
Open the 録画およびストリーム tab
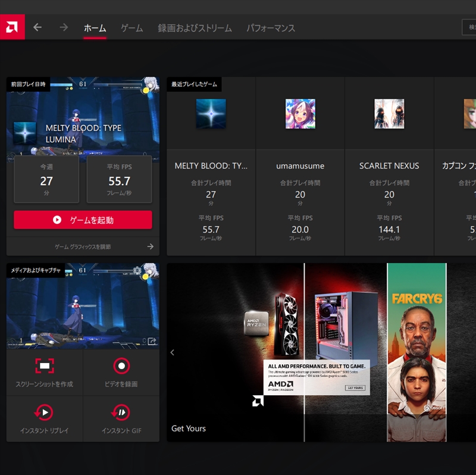click(x=195, y=28)
